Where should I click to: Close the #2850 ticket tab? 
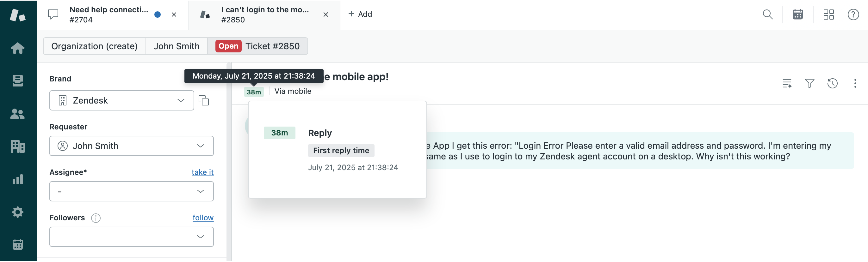coord(325,15)
